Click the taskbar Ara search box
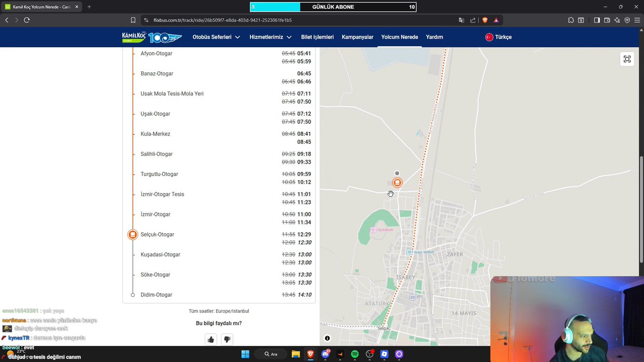The width and height of the screenshot is (644, 362). click(270, 354)
